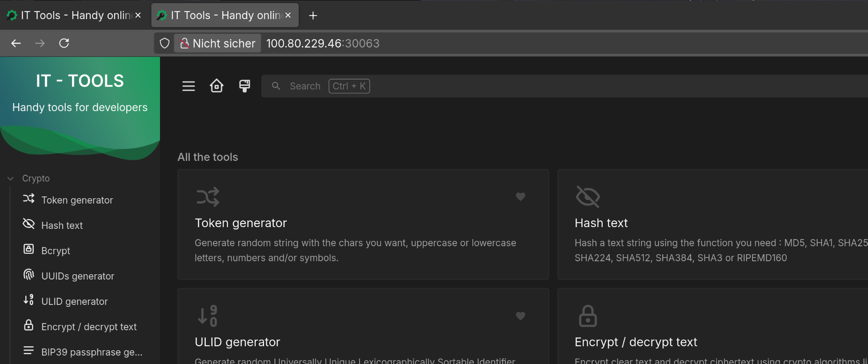The width and height of the screenshot is (868, 364).
Task: Click the Hash text crossed-eye sidebar icon
Action: coord(29,224)
